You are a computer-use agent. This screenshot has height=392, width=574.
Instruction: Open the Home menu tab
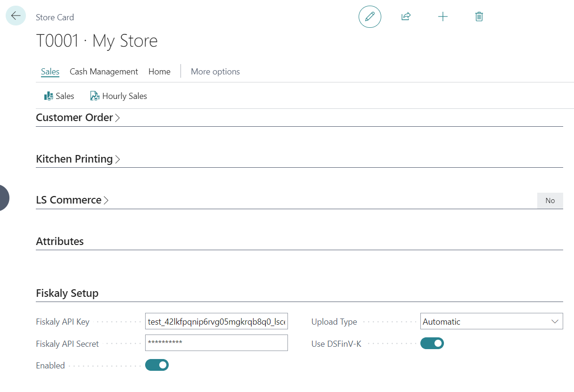159,72
